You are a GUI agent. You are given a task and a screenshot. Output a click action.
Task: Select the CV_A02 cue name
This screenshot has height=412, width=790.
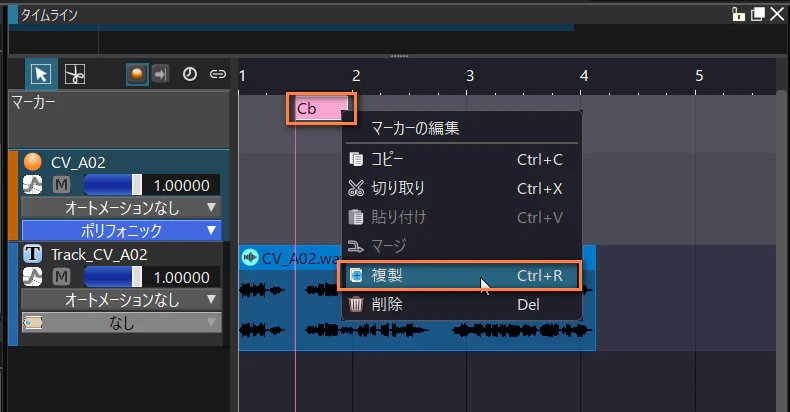coord(78,163)
